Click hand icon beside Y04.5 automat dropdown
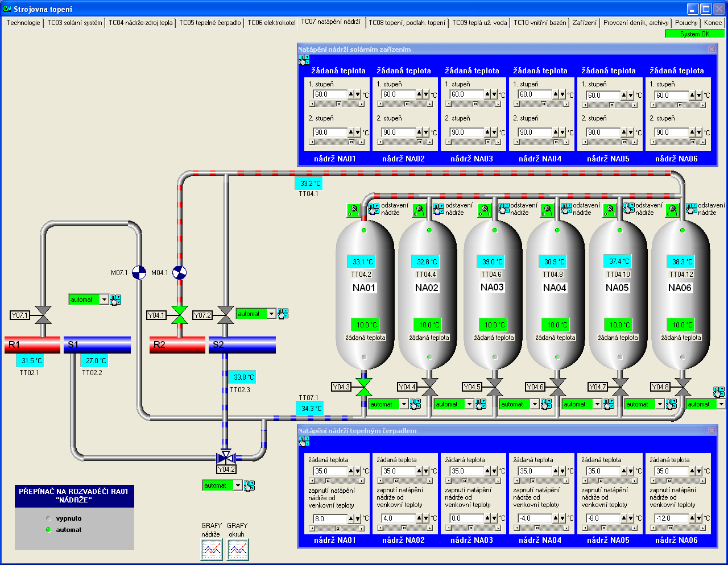728x565 pixels. [x=546, y=404]
